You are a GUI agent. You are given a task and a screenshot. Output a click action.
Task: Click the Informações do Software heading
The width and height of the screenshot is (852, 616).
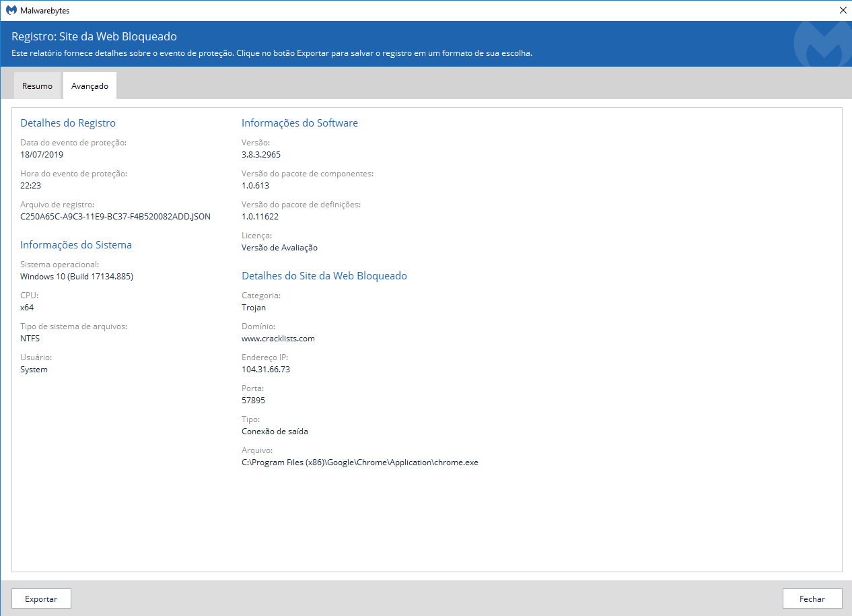click(x=299, y=123)
